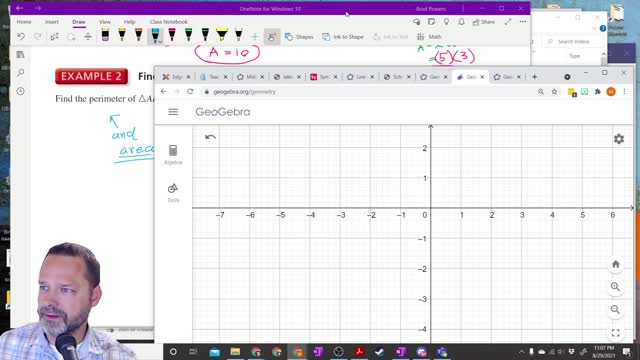Redo in OneNote toolbar

coord(38,37)
